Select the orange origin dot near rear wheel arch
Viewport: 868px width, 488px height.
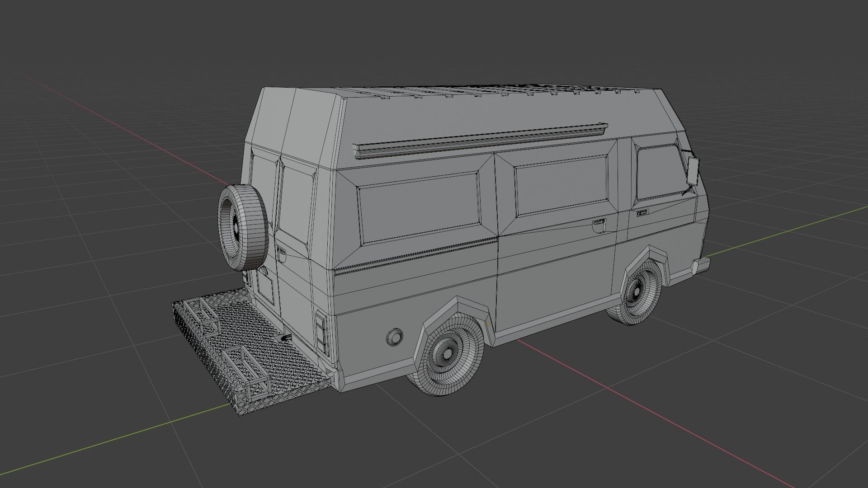point(488,324)
